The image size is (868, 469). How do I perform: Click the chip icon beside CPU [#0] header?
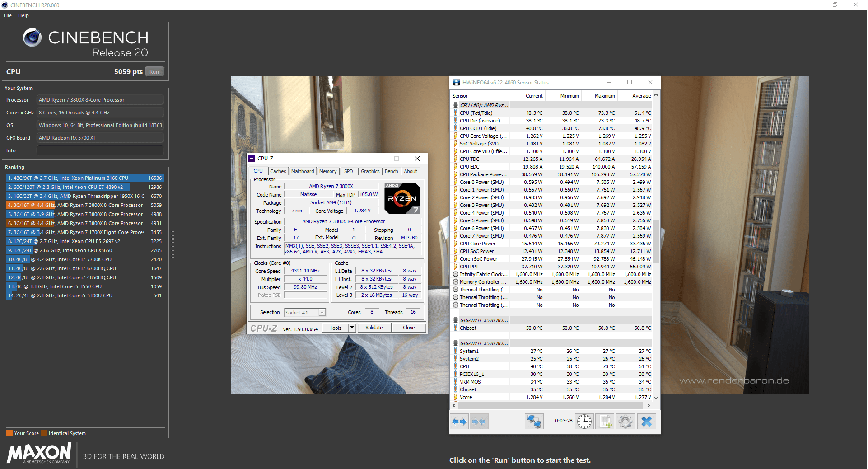[456, 105]
